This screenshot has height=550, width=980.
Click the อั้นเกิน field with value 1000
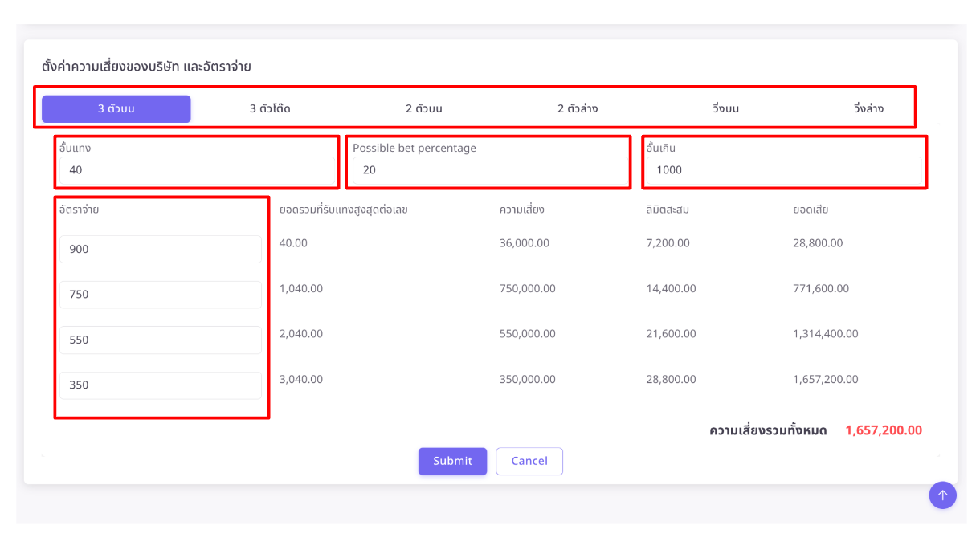point(784,169)
